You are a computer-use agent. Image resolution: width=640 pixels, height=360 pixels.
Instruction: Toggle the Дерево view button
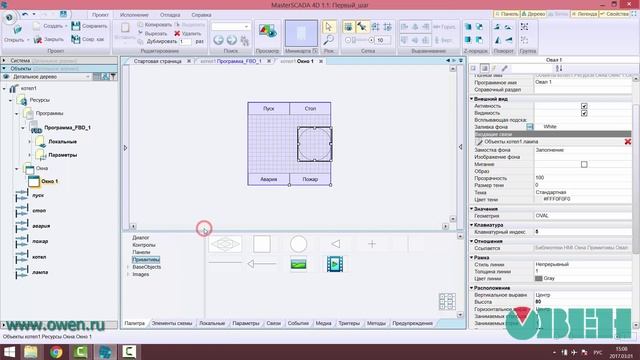click(533, 14)
